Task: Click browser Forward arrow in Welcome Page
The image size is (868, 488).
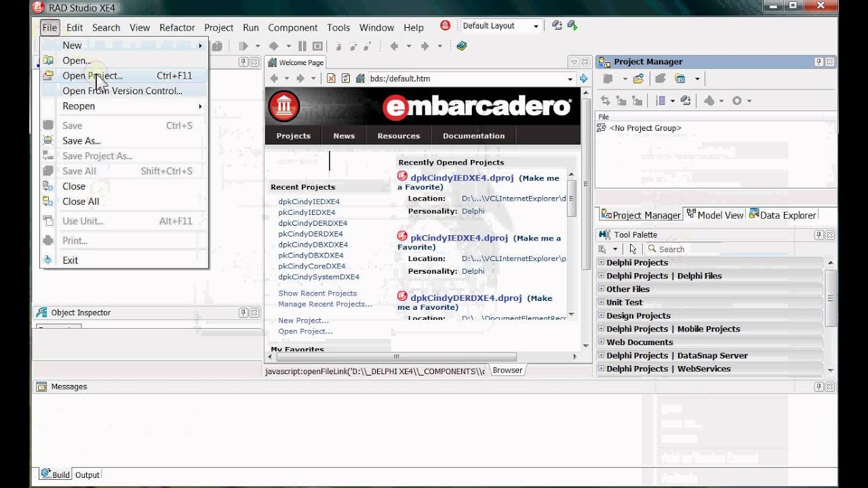Action: tap(300, 79)
